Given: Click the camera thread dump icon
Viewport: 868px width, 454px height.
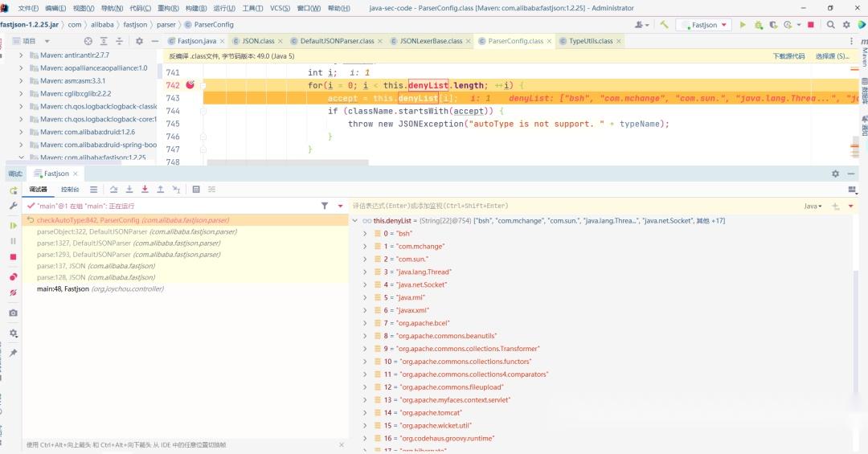Looking at the screenshot, I should (x=14, y=313).
